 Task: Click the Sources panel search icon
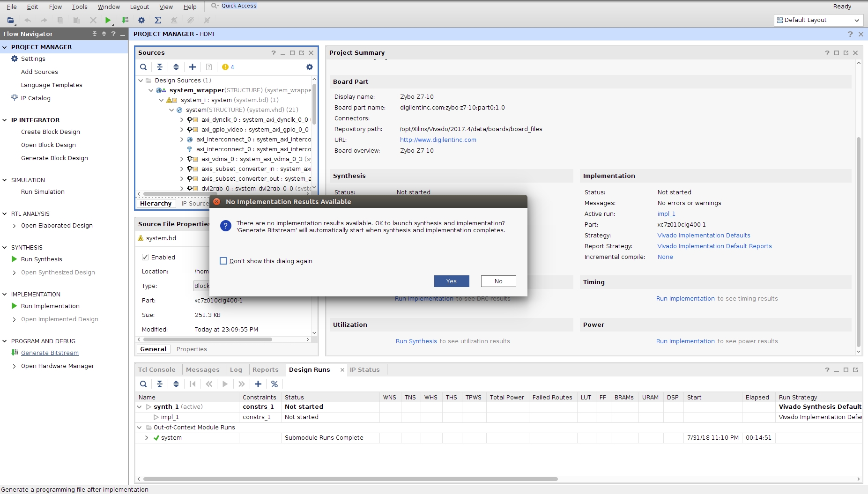pos(143,67)
